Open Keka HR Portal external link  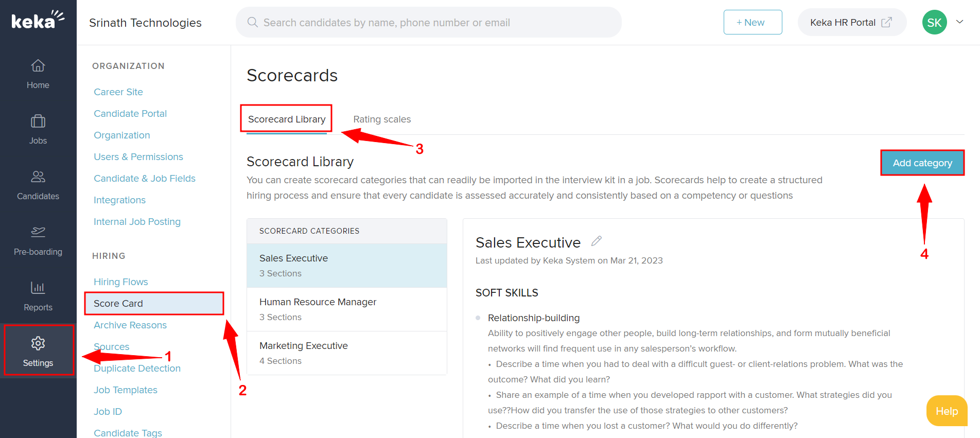point(851,22)
